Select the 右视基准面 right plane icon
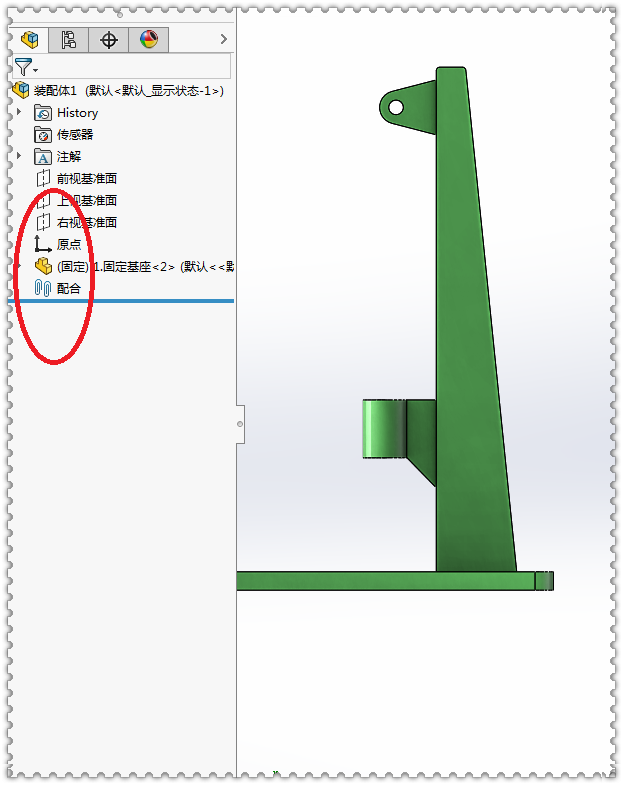 pos(43,222)
